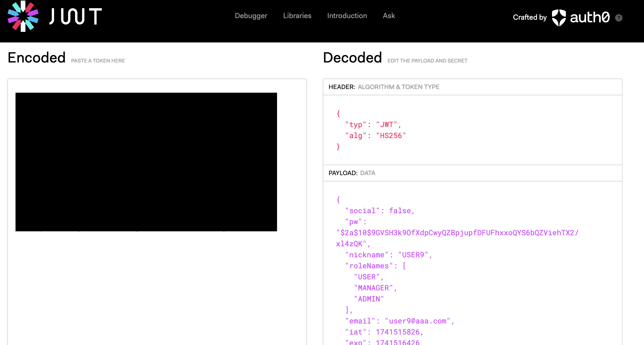Click the bcrypt pw hash in payload
This screenshot has width=644, height=345.
click(x=457, y=233)
